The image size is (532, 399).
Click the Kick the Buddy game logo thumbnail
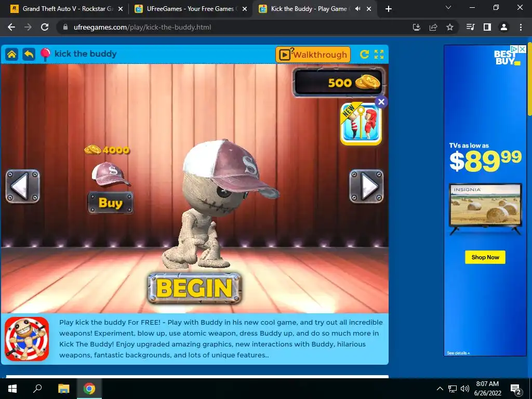pyautogui.click(x=27, y=339)
